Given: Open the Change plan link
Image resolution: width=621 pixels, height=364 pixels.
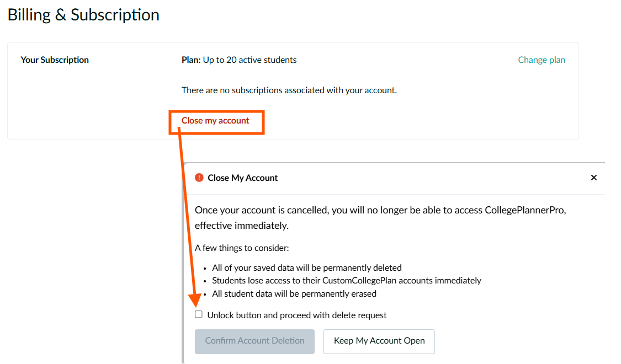Looking at the screenshot, I should click(542, 60).
